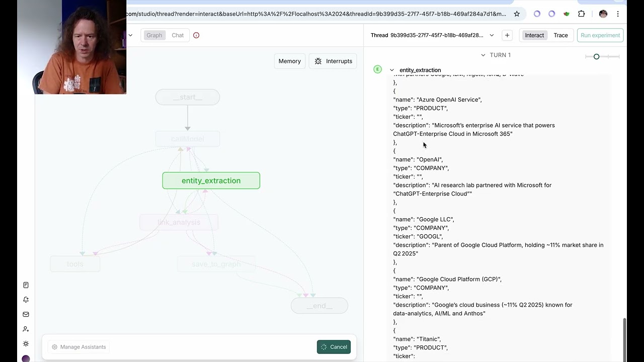This screenshot has height=362, width=644.
Task: Select the __end__ graph node
Action: point(319,306)
